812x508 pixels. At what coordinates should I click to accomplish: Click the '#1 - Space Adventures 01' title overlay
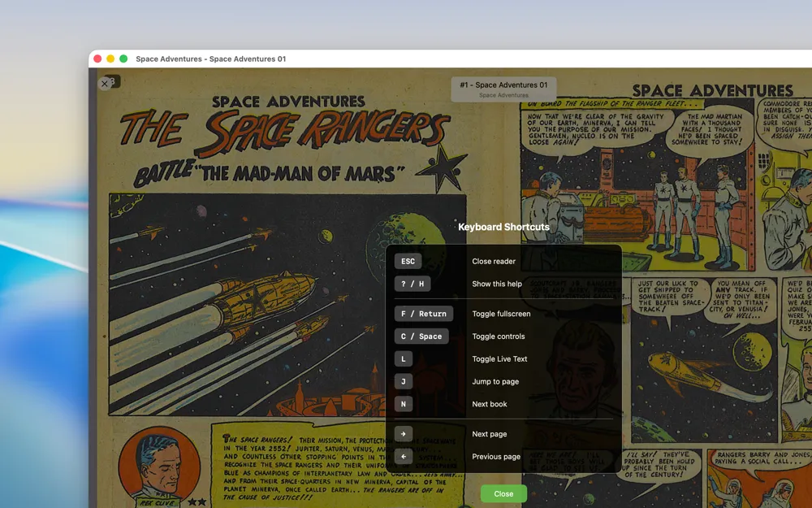pyautogui.click(x=503, y=89)
